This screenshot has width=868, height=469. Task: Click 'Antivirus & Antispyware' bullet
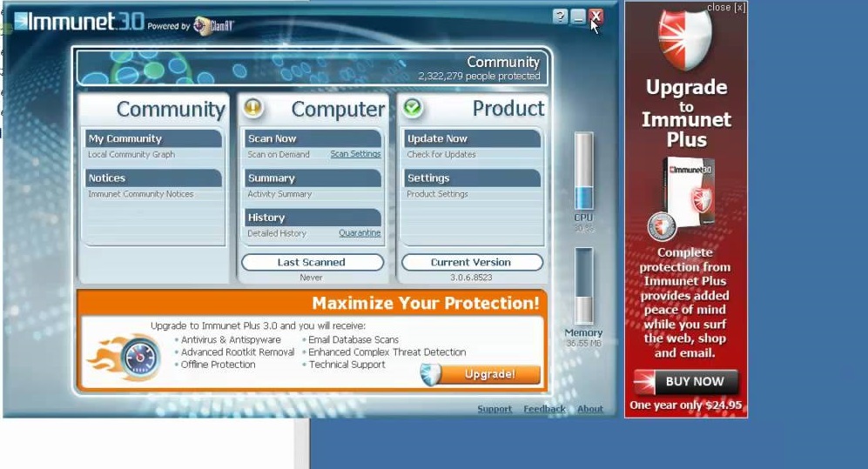tap(231, 339)
